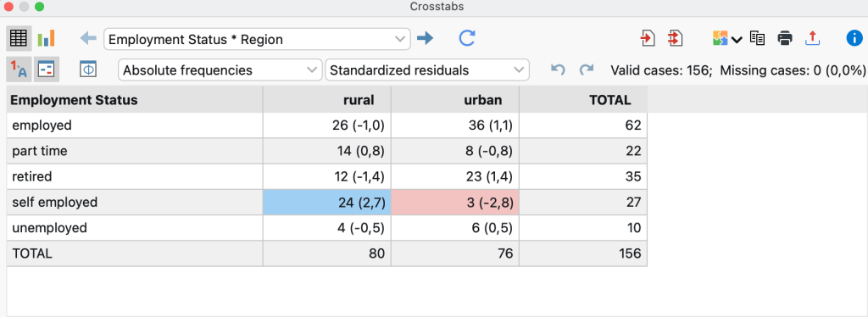Viewport: 868px width, 317px height.
Task: Click the blue refresh icon
Action: pos(467,38)
